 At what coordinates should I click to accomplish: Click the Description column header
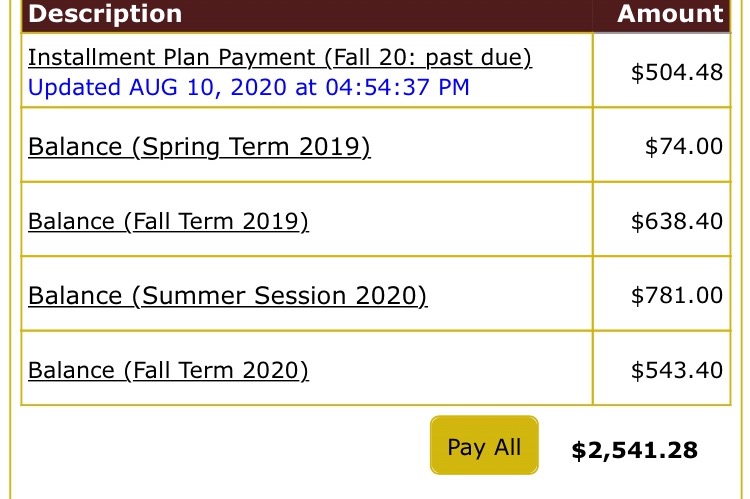click(106, 14)
